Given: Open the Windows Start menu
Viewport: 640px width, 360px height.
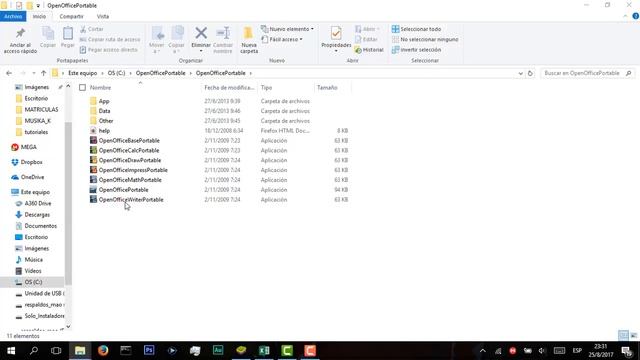Looking at the screenshot, I should 11,350.
